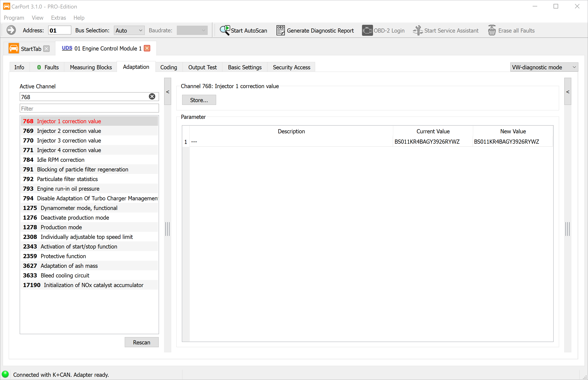The width and height of the screenshot is (588, 380).
Task: Select channel 769 Injector 2 correction value
Action: [89, 131]
